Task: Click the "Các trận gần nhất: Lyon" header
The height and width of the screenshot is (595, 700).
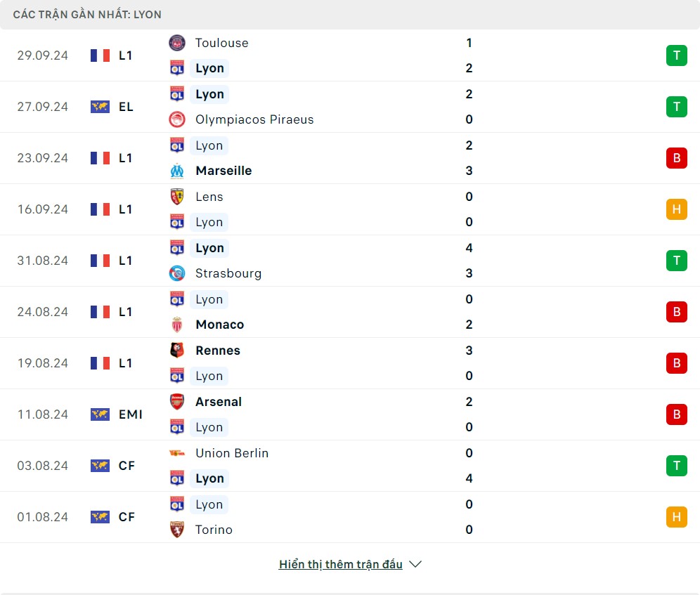Action: [x=87, y=14]
